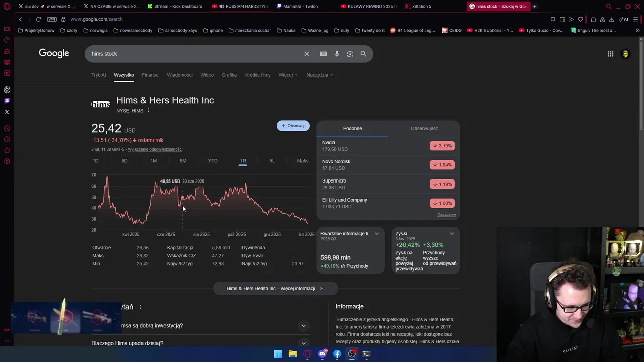The height and width of the screenshot is (362, 644).
Task: Switch to Obserwujesz stocks tab
Action: pos(424,128)
